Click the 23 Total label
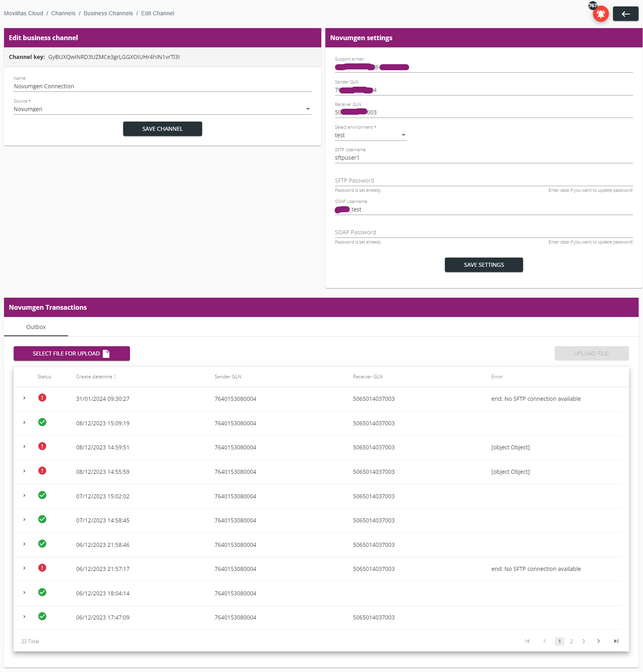The width and height of the screenshot is (643, 672). point(30,642)
